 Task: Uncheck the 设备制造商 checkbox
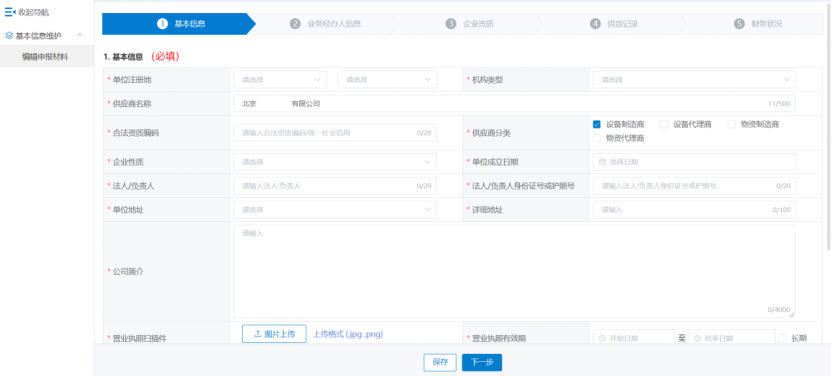tap(596, 125)
